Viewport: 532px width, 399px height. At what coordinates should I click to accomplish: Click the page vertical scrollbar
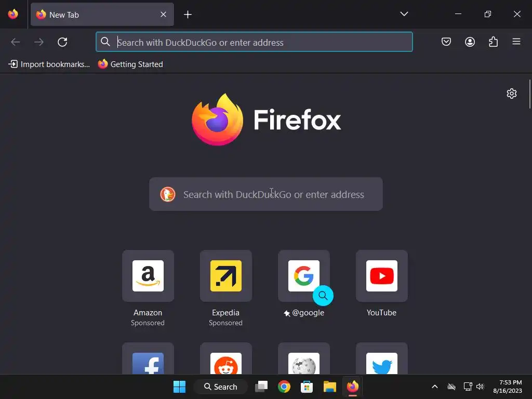click(x=529, y=95)
